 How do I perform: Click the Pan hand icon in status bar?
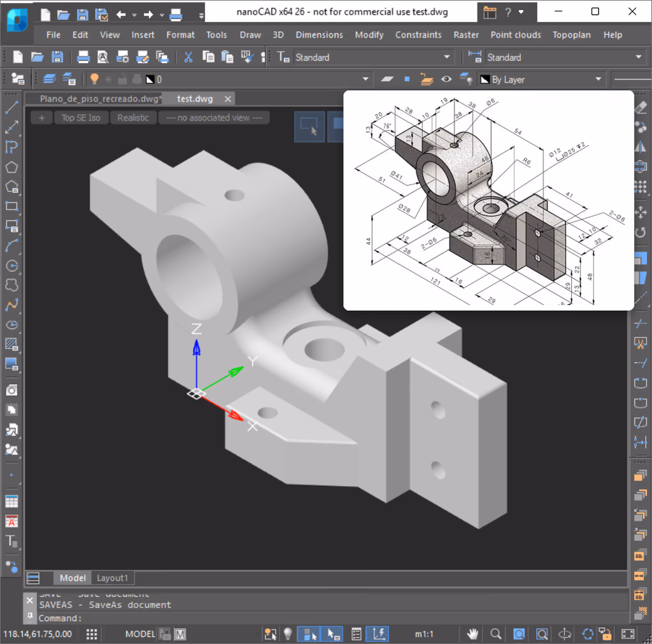(472, 634)
